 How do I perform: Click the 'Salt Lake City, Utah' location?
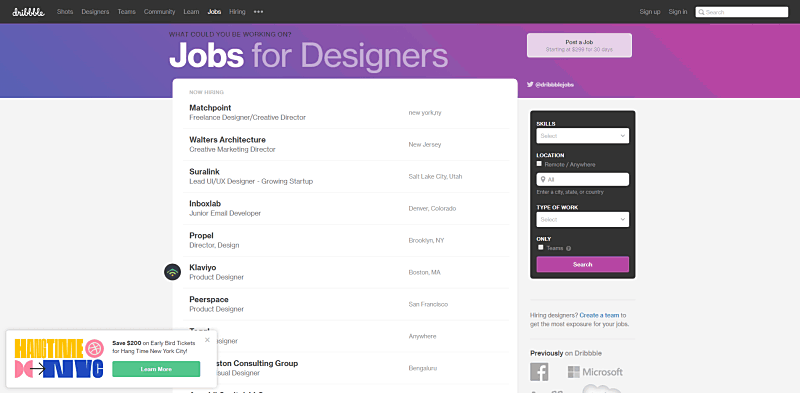pyautogui.click(x=435, y=177)
